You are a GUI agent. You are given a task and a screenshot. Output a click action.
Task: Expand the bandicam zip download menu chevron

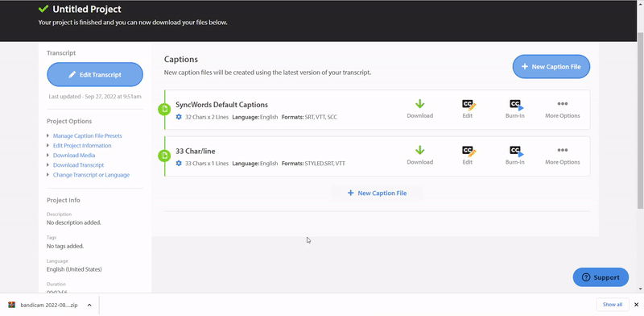tap(89, 305)
